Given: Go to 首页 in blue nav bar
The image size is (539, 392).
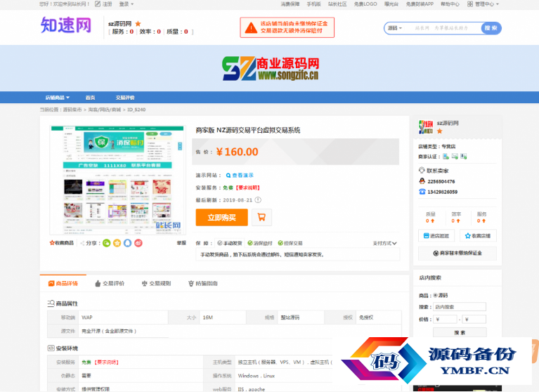Looking at the screenshot, I should 90,98.
